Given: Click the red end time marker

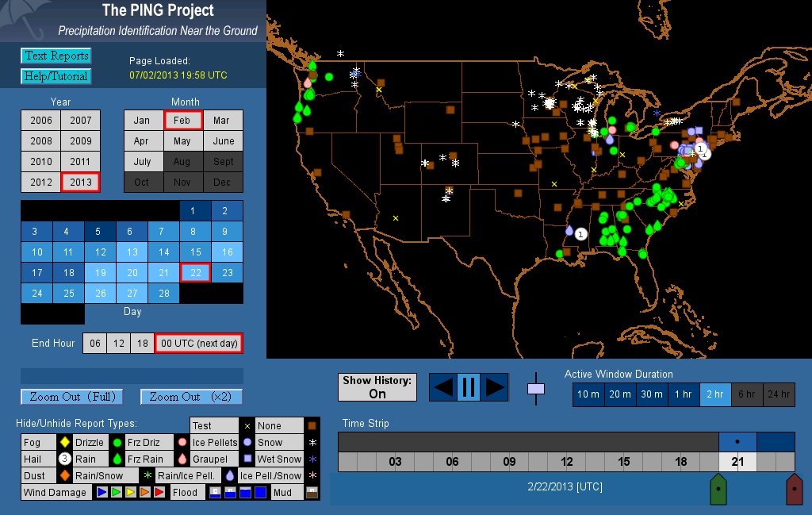Looking at the screenshot, I should 793,489.
